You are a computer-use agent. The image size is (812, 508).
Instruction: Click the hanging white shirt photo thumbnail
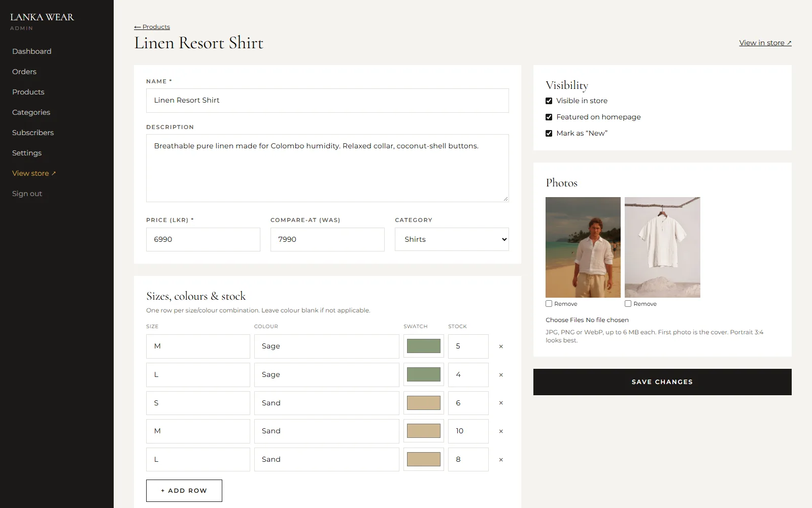[662, 247]
